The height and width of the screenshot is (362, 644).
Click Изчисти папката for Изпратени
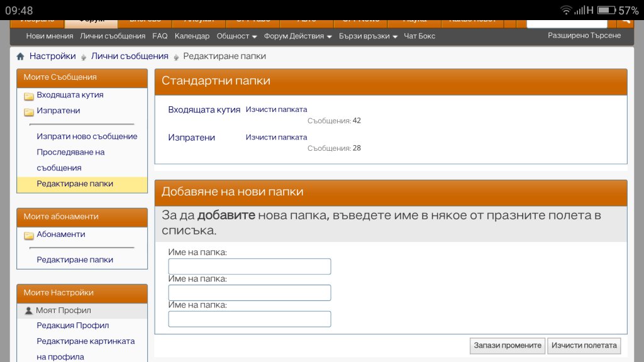point(276,137)
